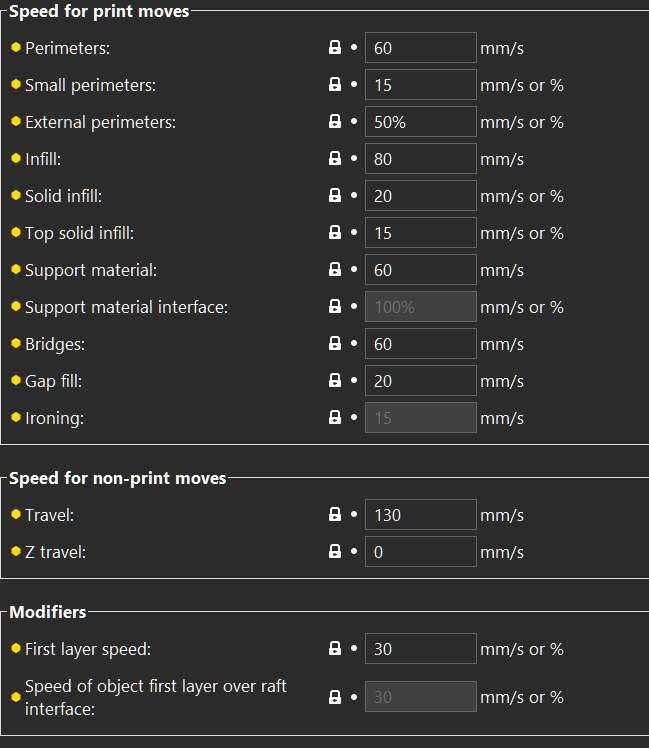Focus the Bridges speed field
Image resolution: width=649 pixels, height=748 pixels.
pyautogui.click(x=420, y=343)
